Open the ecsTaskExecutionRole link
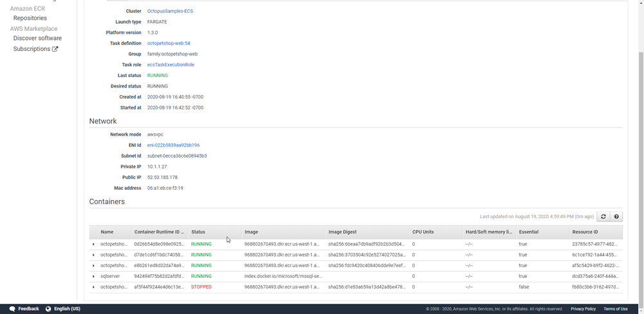644x314 pixels. coord(171,64)
